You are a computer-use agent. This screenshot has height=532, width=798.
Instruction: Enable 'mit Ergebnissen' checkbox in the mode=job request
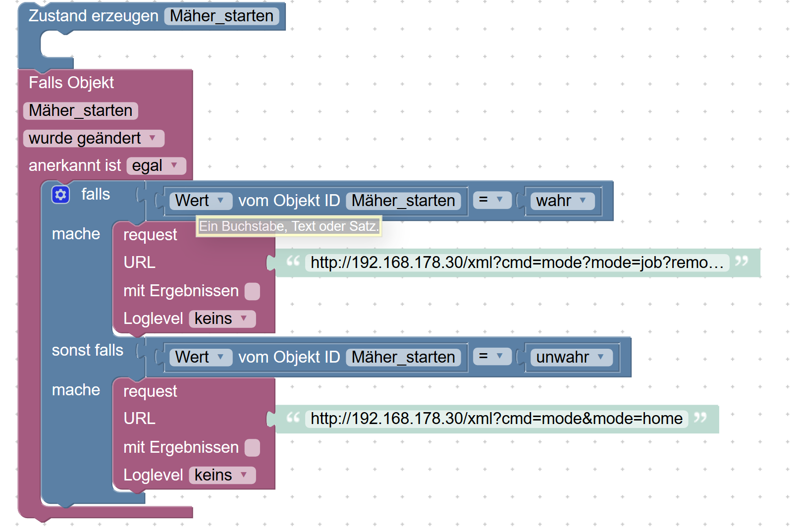252,291
